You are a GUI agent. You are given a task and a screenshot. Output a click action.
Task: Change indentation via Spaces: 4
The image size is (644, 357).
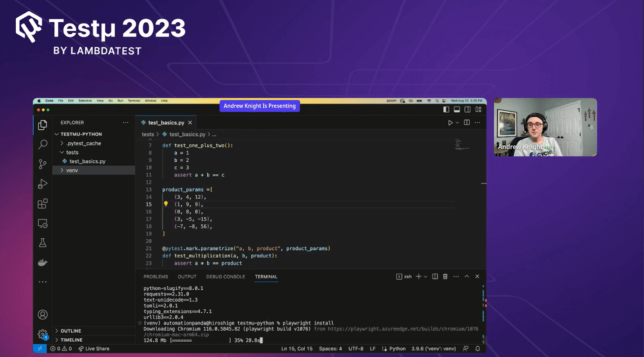[x=330, y=349]
